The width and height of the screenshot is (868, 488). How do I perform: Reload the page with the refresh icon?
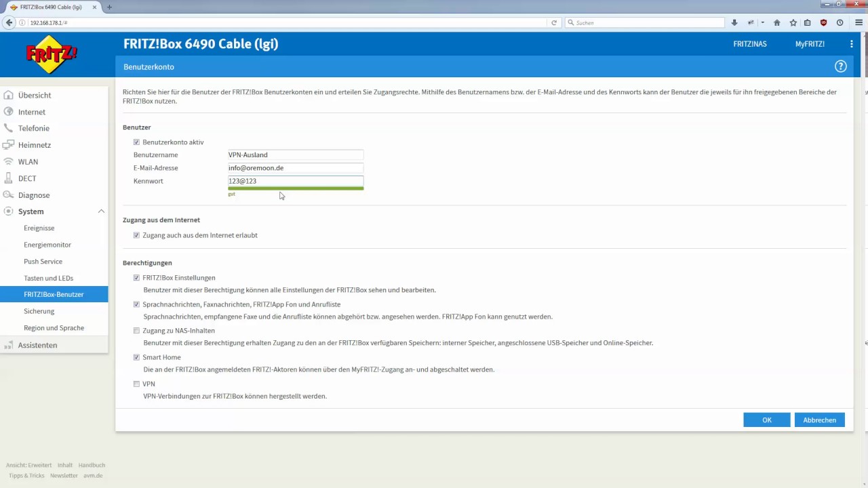pyautogui.click(x=554, y=22)
